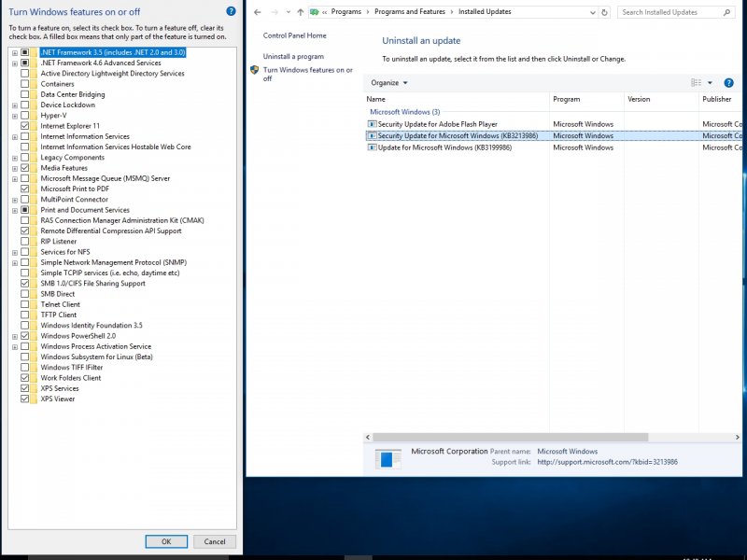The image size is (747, 560).
Task: Confirm Windows Features with OK
Action: tap(166, 541)
